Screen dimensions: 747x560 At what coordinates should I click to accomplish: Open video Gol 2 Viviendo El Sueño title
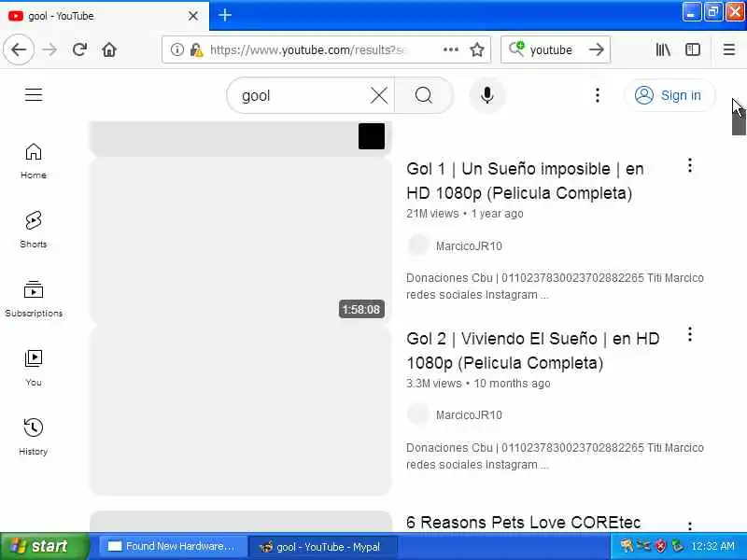(532, 351)
